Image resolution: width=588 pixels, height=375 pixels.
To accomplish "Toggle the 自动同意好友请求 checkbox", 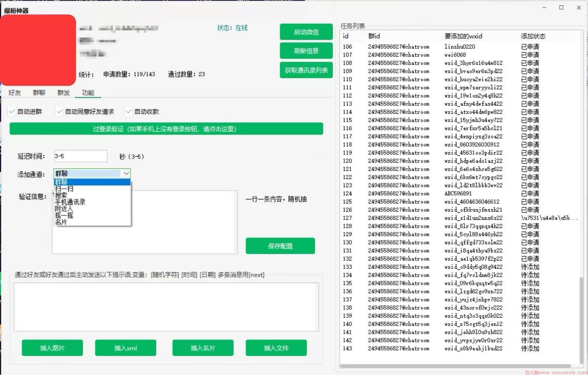I will click(60, 111).
